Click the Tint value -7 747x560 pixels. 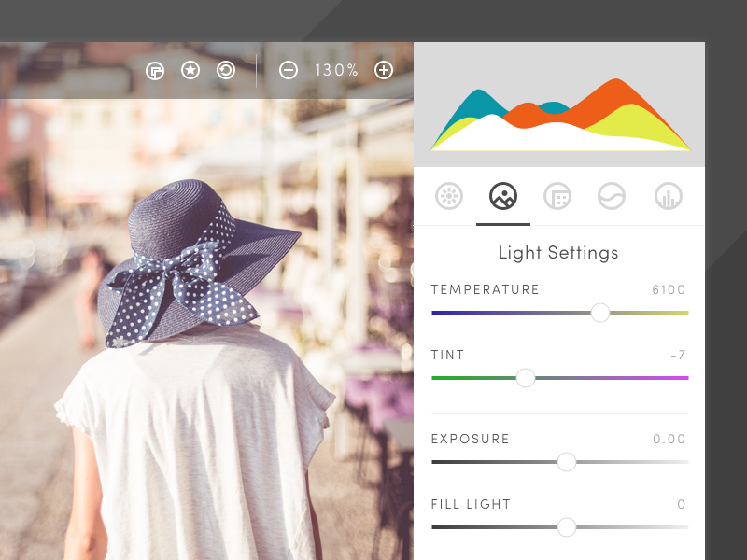678,355
